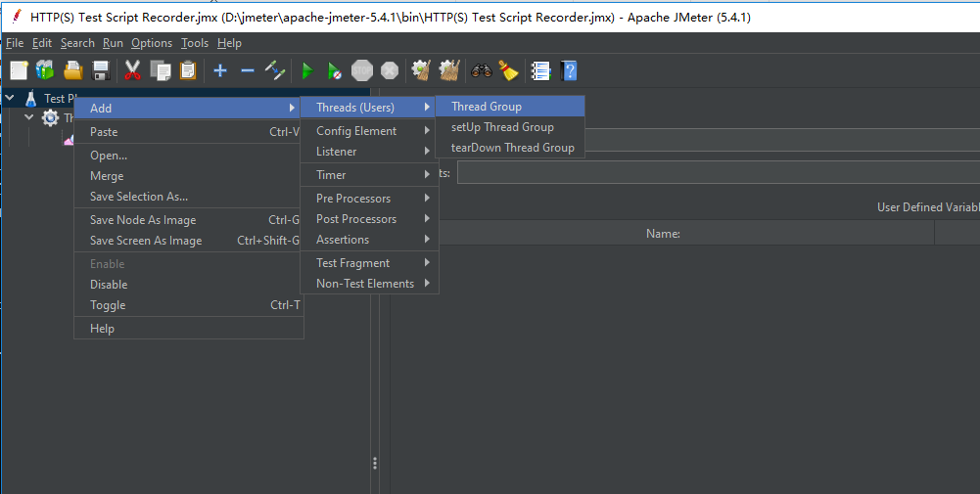Click the New test plan icon
The height and width of the screenshot is (494, 980).
(19, 70)
